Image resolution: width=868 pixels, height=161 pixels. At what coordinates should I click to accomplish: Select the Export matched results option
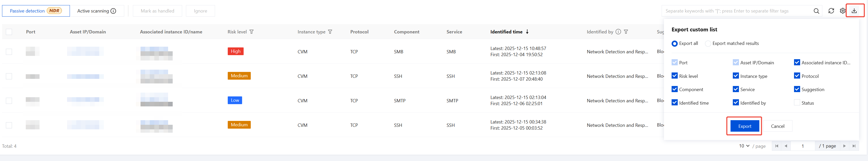(708, 43)
